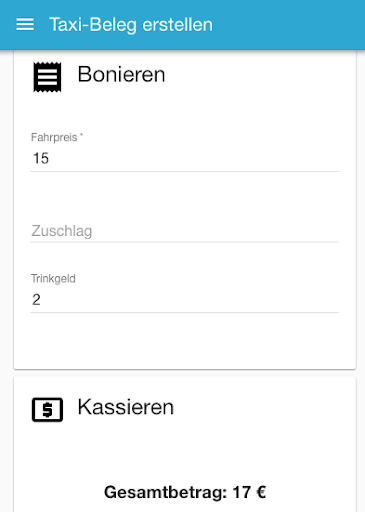Screen dimensions: 365x512
Task: Select the Zuschlag input field
Action: point(185,231)
